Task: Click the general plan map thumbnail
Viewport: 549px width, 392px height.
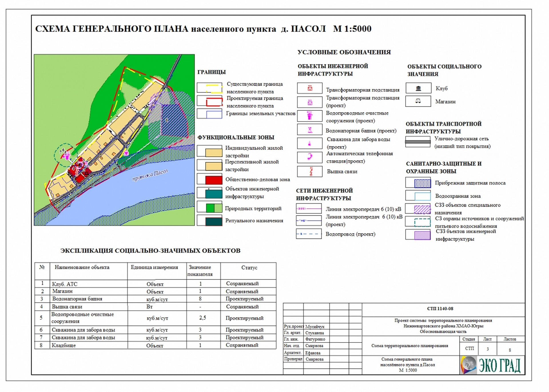Action: [114, 140]
